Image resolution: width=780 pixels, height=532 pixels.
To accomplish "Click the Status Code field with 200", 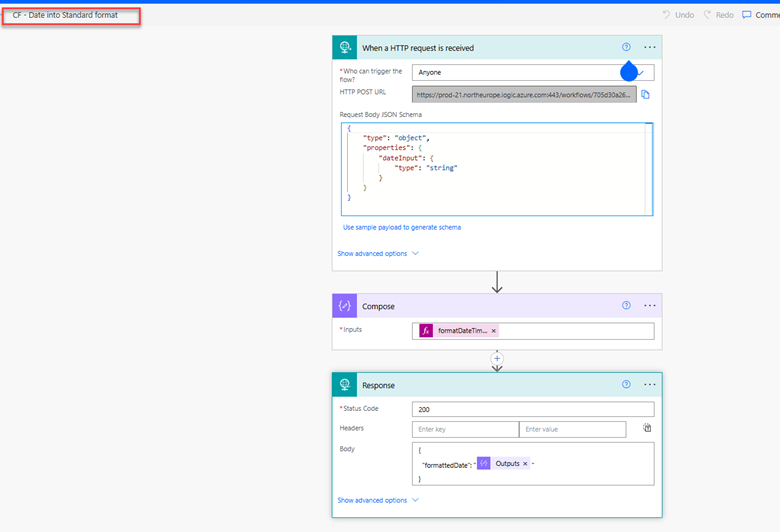I will [533, 409].
